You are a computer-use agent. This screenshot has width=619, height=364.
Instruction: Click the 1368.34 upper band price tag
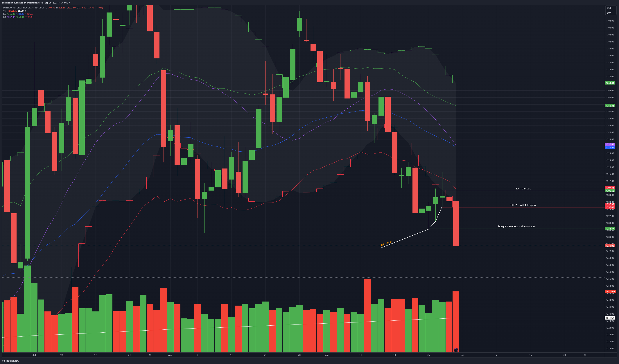[610, 83]
